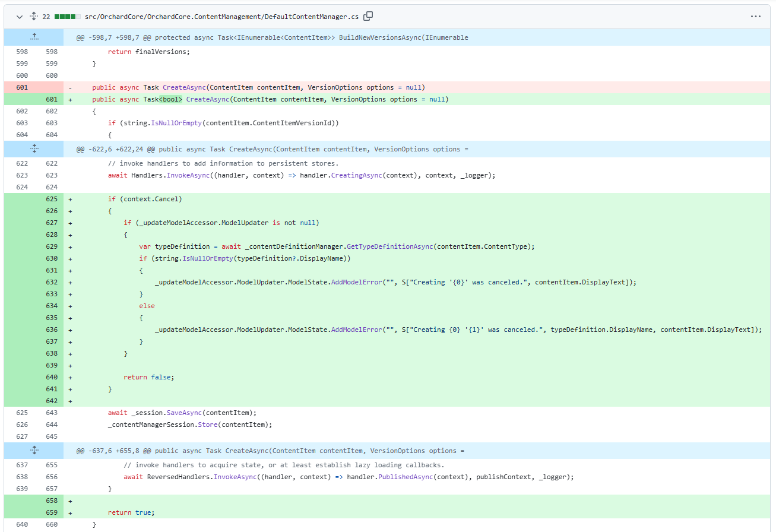Click the 'else' line at 634
The image size is (776, 532).
click(147, 306)
